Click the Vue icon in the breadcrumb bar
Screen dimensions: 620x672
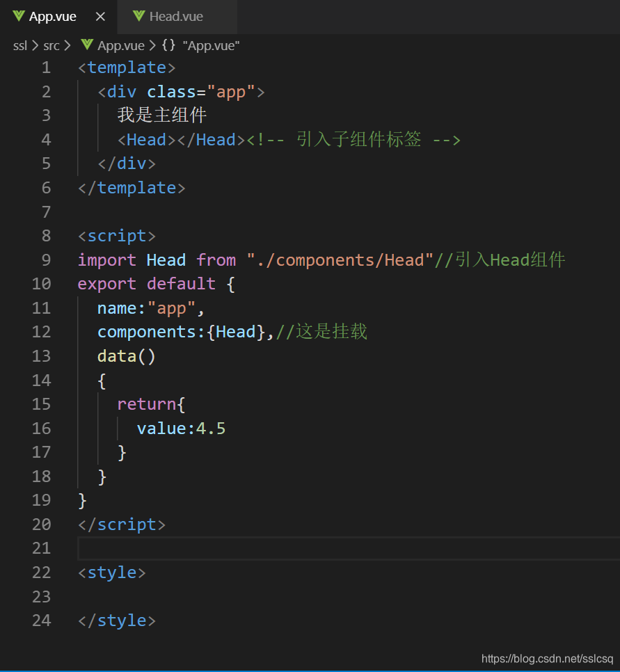pos(87,45)
